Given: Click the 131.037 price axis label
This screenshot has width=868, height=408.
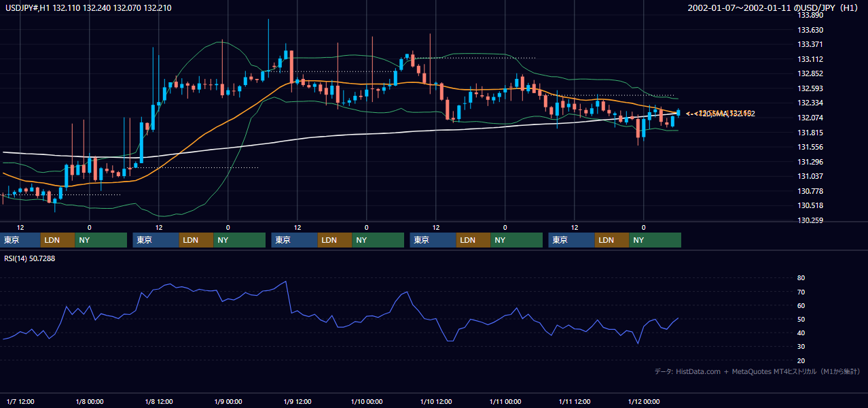Looking at the screenshot, I should pos(810,176).
